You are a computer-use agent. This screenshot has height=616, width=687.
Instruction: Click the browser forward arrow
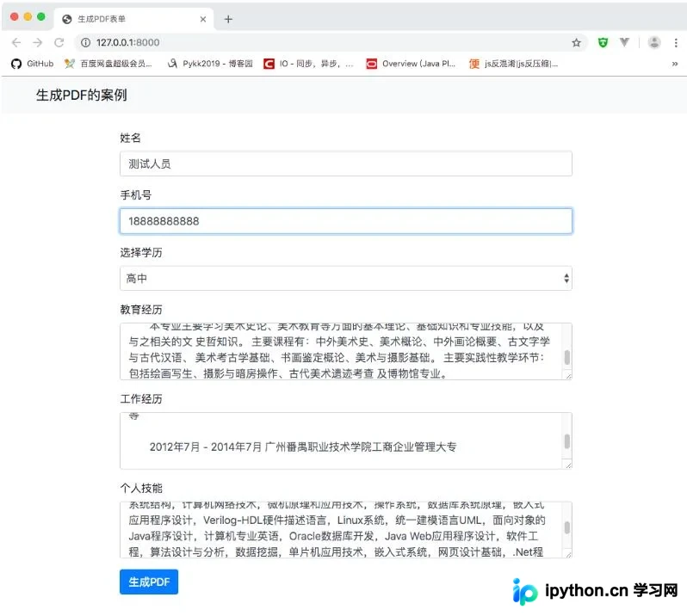[38, 42]
